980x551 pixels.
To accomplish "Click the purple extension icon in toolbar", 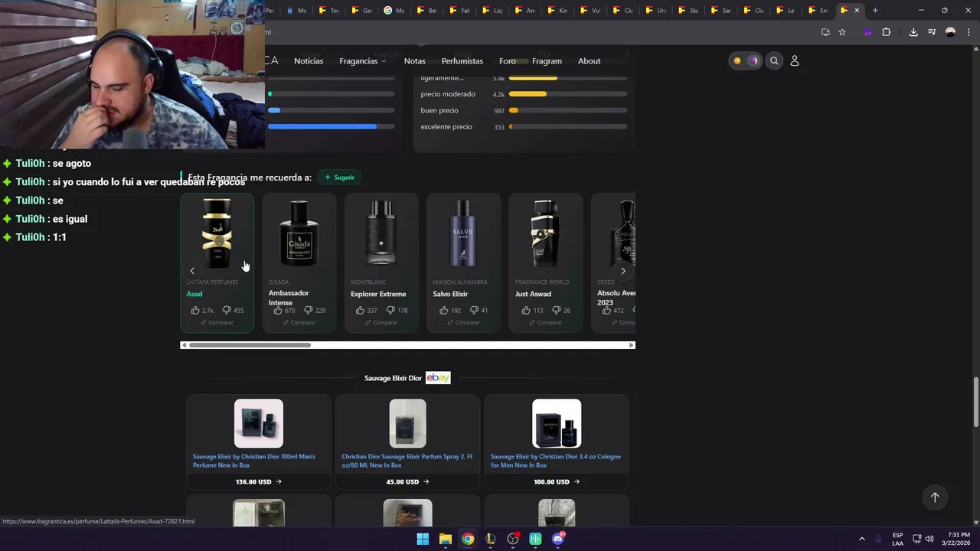I will (867, 32).
